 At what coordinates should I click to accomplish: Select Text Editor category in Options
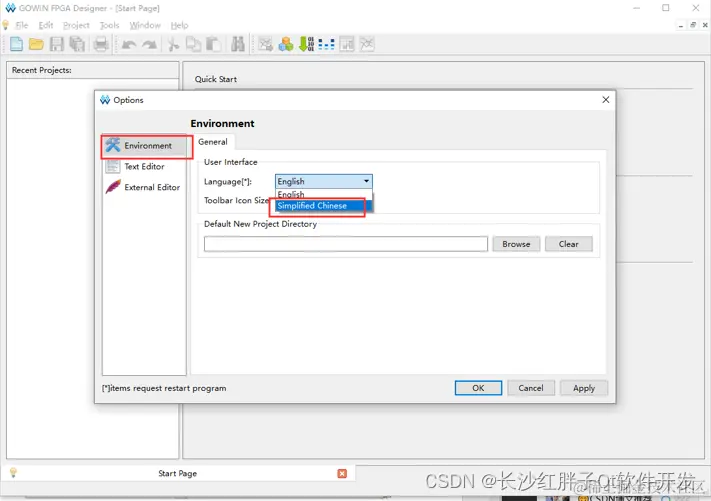tap(145, 166)
